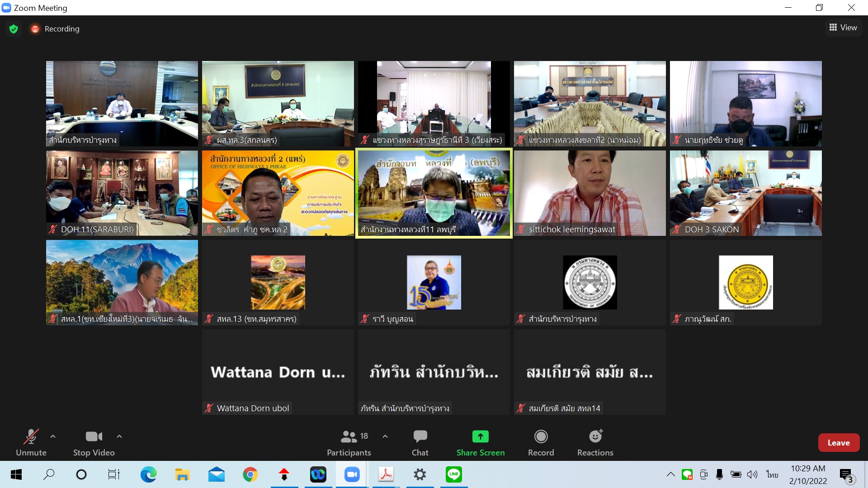Select the sittichok leemingsawat video tile
Viewport: 868px width, 488px height.
(x=590, y=193)
